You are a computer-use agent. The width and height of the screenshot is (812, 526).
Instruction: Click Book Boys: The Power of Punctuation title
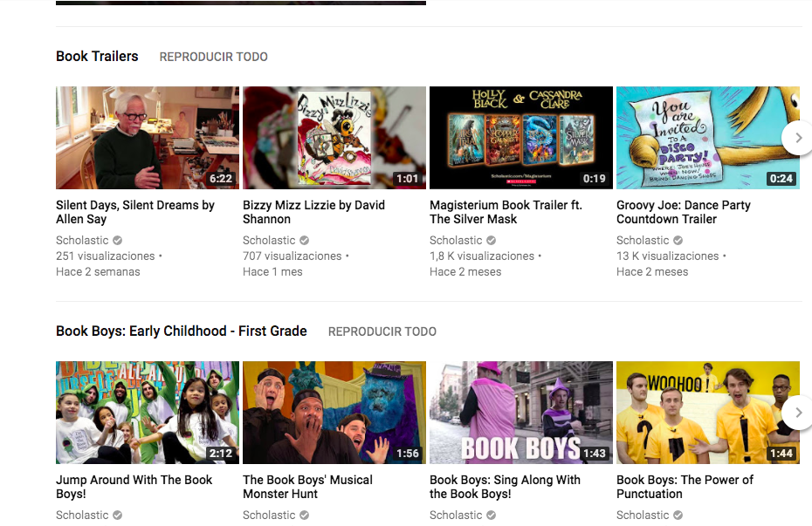coord(685,487)
